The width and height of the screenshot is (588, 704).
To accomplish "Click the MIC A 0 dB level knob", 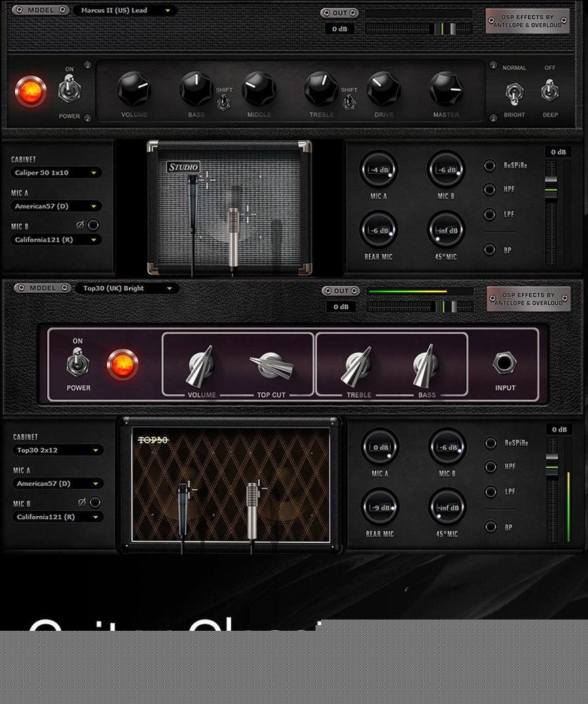I will [x=380, y=447].
